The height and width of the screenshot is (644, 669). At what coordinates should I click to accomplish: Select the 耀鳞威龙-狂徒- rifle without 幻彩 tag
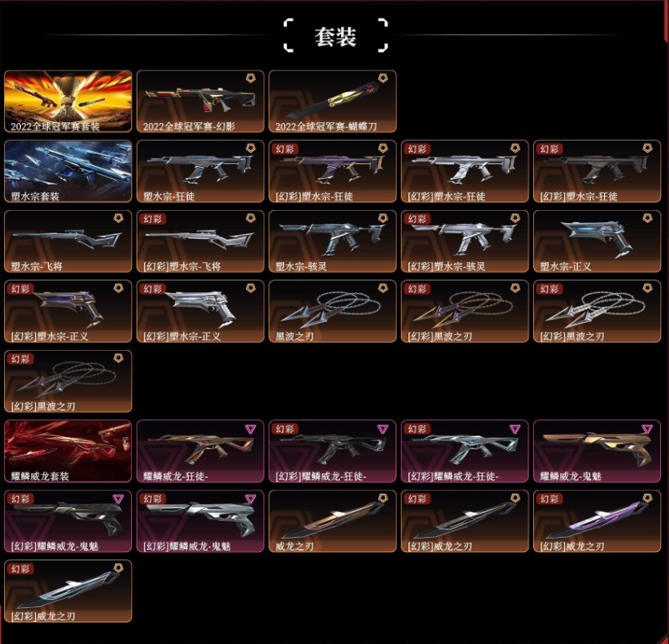[200, 451]
